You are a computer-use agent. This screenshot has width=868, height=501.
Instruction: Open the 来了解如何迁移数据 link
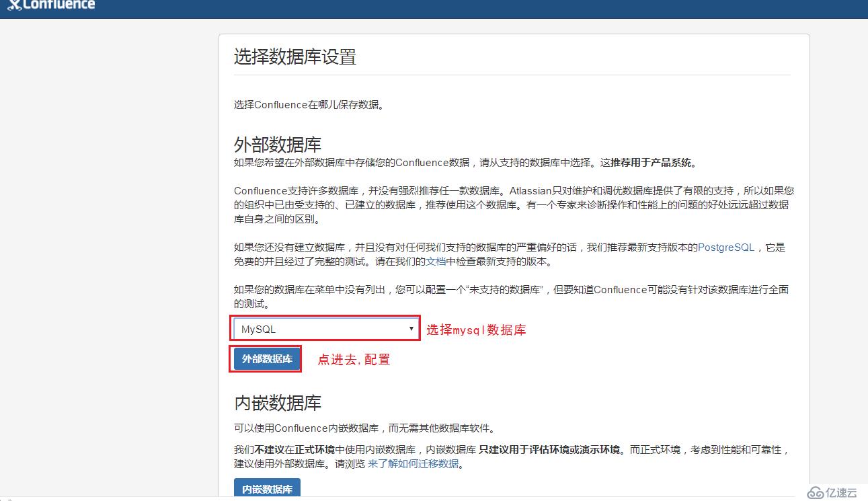click(413, 464)
